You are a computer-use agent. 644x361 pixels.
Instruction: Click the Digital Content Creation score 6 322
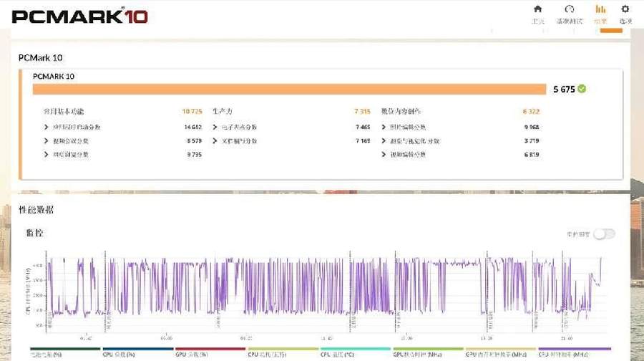[x=531, y=112]
